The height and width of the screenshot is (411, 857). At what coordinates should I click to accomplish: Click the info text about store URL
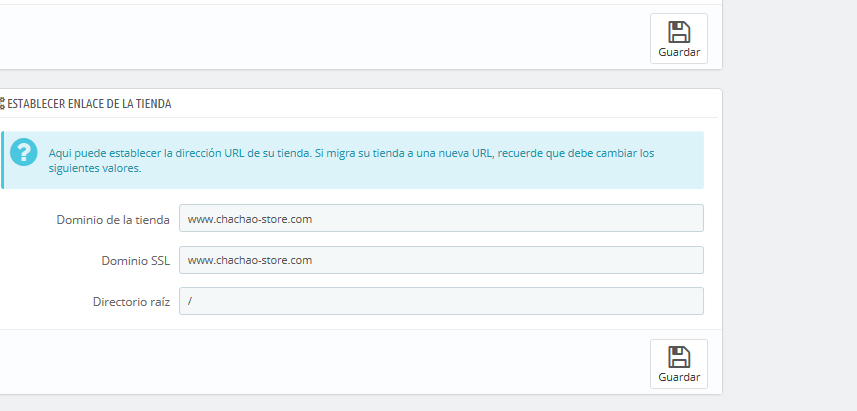pos(351,161)
